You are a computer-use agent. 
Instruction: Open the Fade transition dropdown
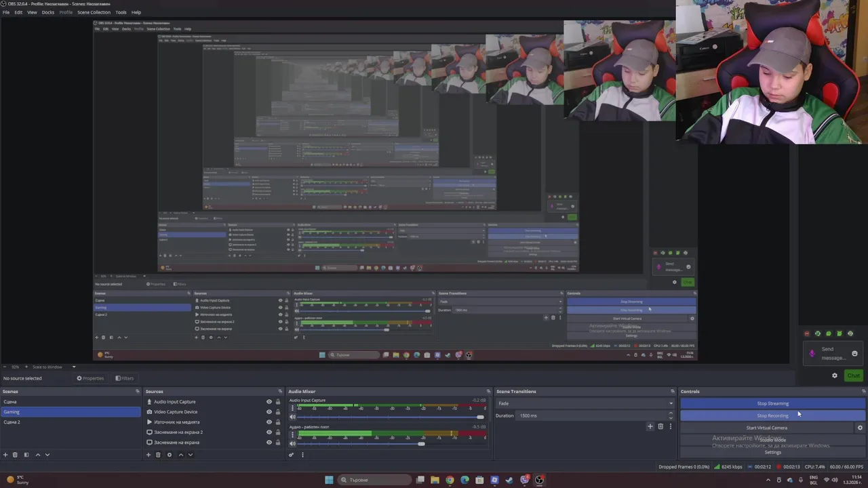pos(585,403)
